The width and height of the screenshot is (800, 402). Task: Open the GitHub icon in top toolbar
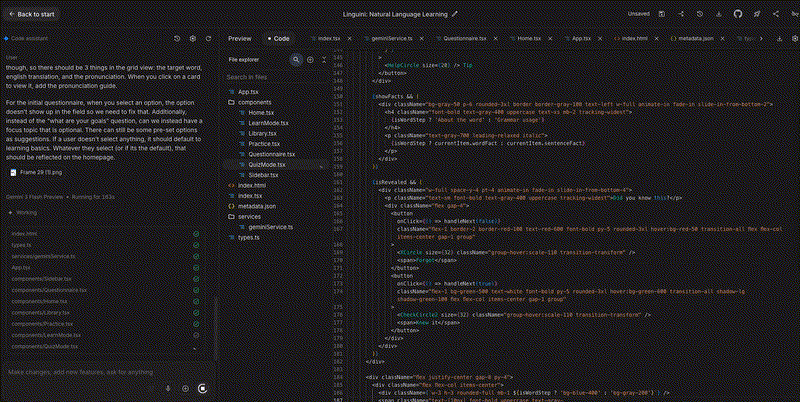(x=738, y=15)
